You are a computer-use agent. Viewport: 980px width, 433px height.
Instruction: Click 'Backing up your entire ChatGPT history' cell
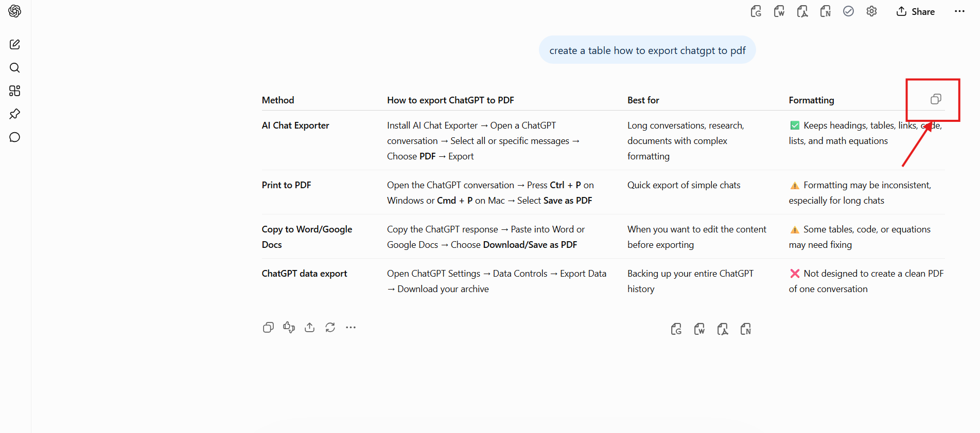coord(690,281)
